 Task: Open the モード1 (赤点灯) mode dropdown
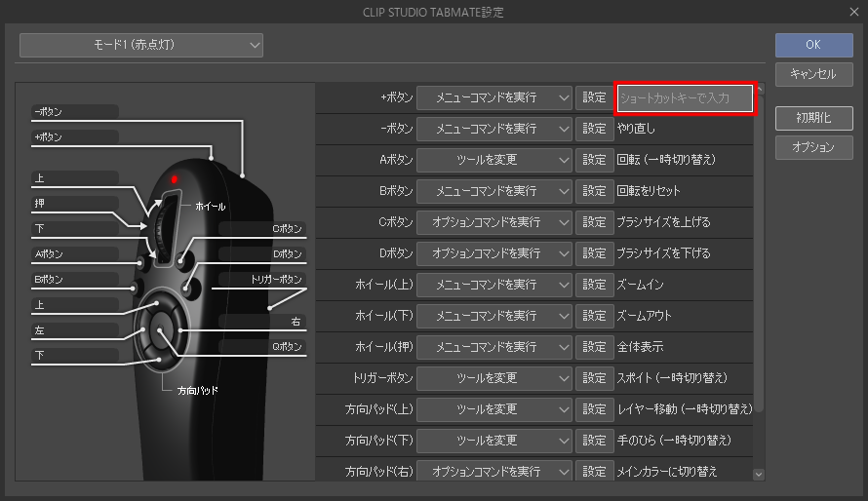(x=141, y=46)
